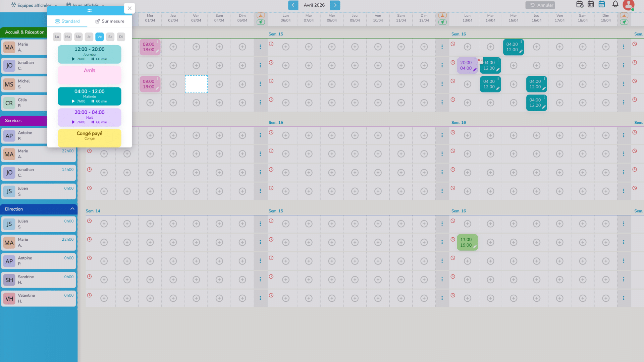The image size is (644, 362).
Task: Edit Marie A.'s 04:00-12:00 shift on 15/04
Action: [x=521, y=51]
